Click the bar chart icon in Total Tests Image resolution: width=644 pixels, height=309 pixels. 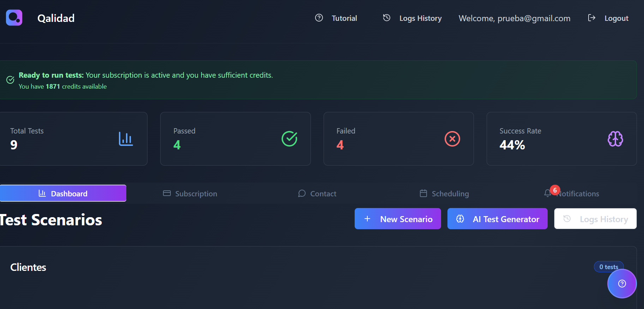(x=126, y=139)
